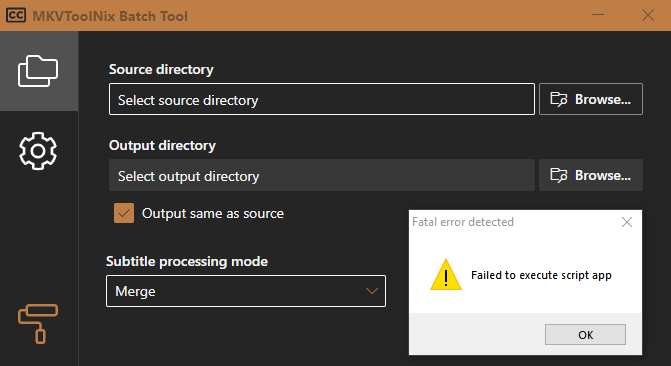Click the 'Fatal error detected' dialog title
Screen dimensions: 671x366
(463, 222)
